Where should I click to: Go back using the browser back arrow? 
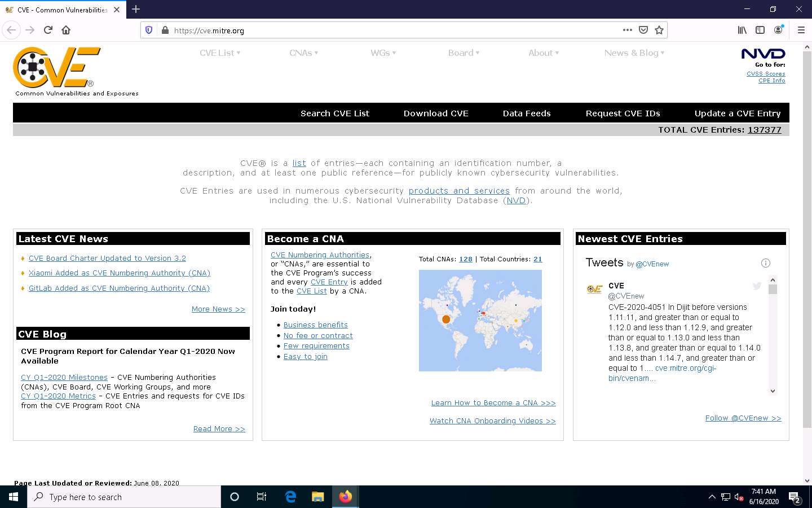pyautogui.click(x=12, y=30)
